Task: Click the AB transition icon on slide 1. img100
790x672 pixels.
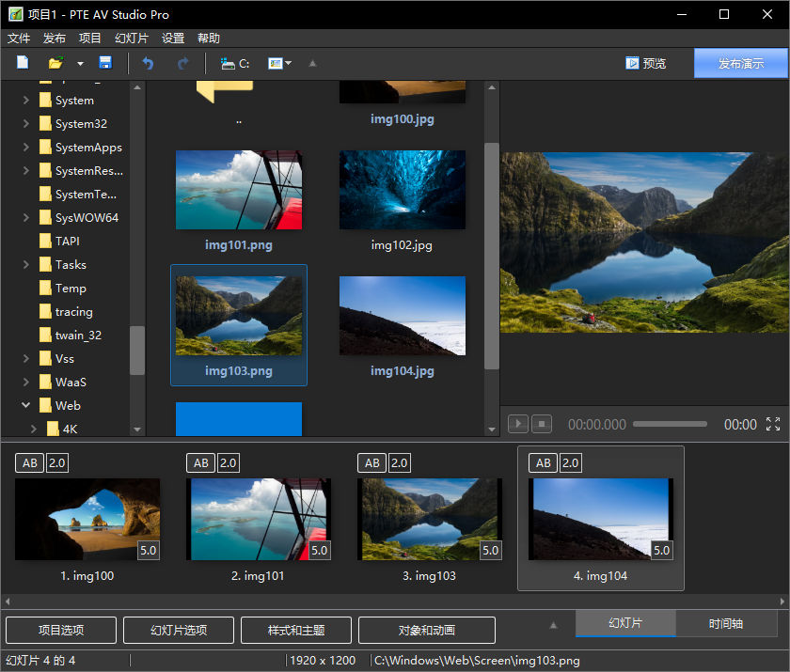Action: (x=30, y=462)
